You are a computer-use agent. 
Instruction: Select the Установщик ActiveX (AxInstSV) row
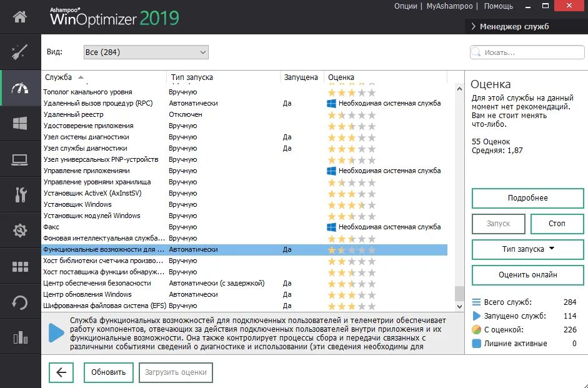tap(244, 194)
